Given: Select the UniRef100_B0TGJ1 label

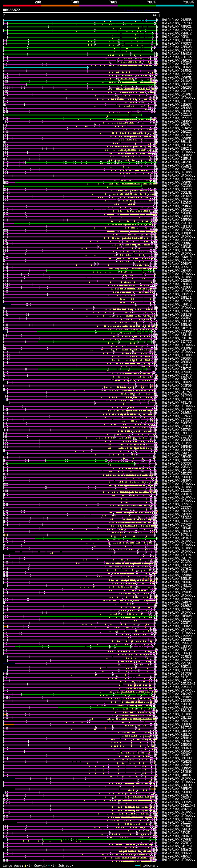Looking at the screenshot, I should point(176,535).
